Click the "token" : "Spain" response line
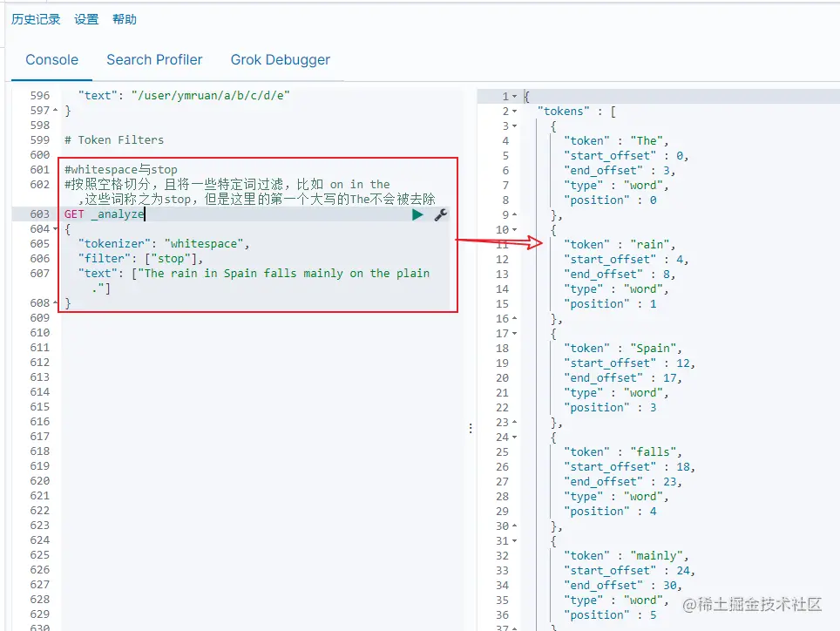840x631 pixels. pos(623,348)
